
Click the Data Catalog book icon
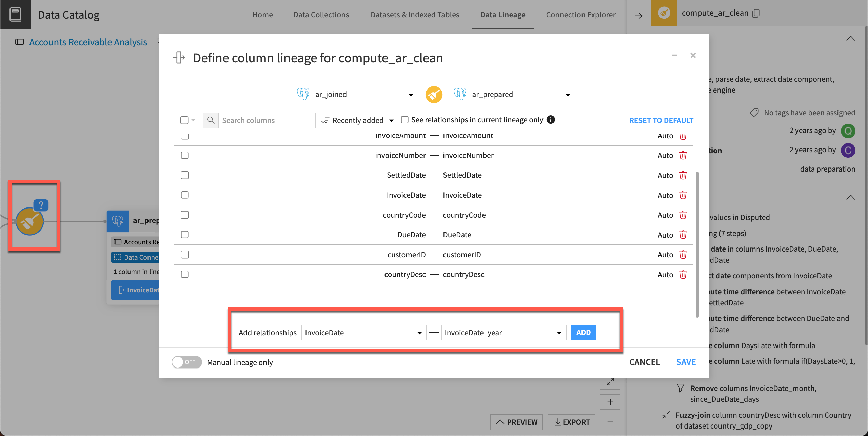click(15, 15)
